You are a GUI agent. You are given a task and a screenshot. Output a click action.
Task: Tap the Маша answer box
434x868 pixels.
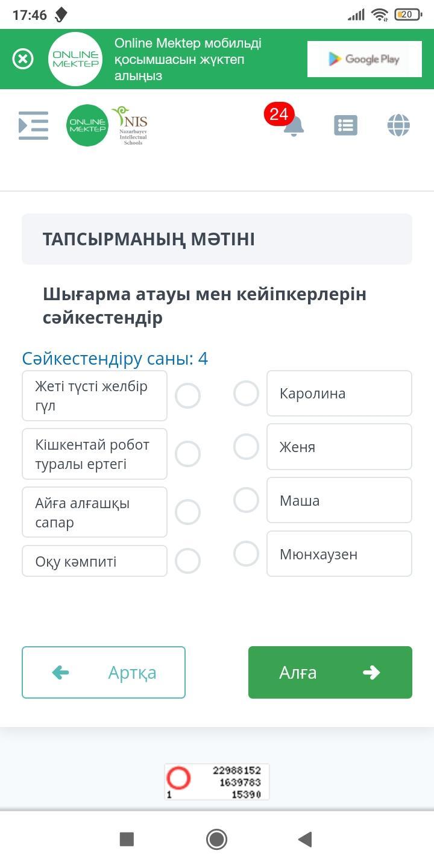tap(339, 500)
